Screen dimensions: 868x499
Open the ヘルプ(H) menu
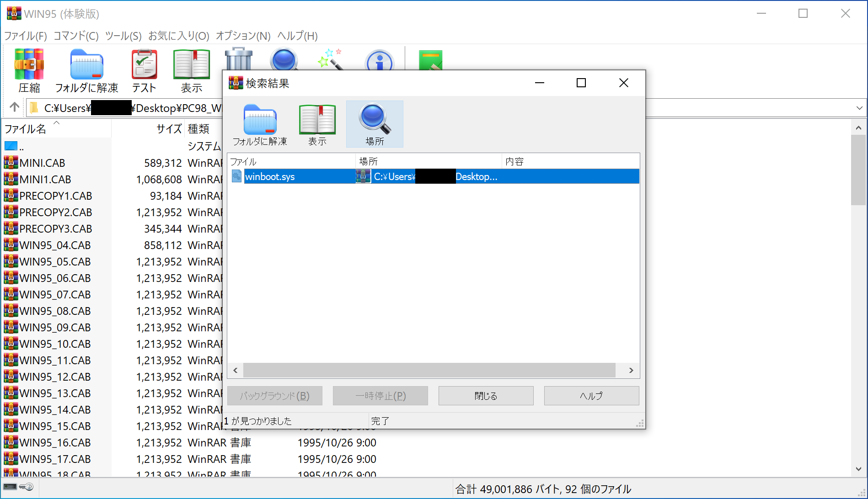[297, 36]
